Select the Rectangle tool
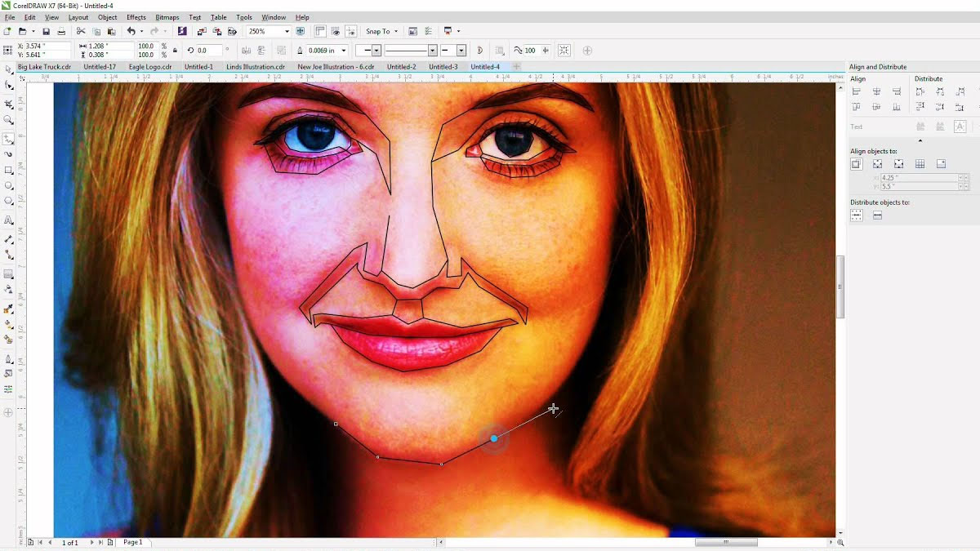The width and height of the screenshot is (980, 551). tap(7, 171)
